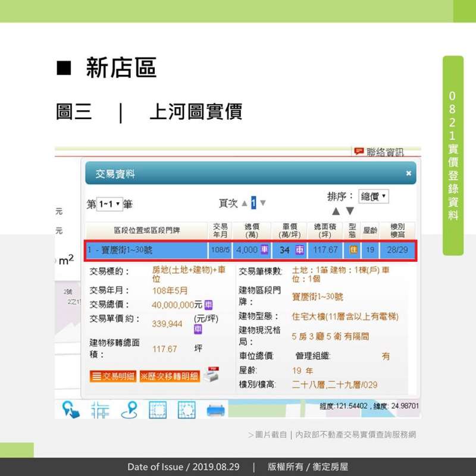The image size is (476, 476).
Task: Click the blue printer icon in toolbar
Action: coord(215,409)
